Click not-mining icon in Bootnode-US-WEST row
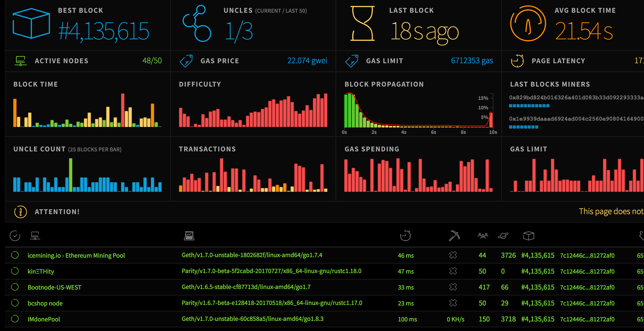 coord(453,287)
